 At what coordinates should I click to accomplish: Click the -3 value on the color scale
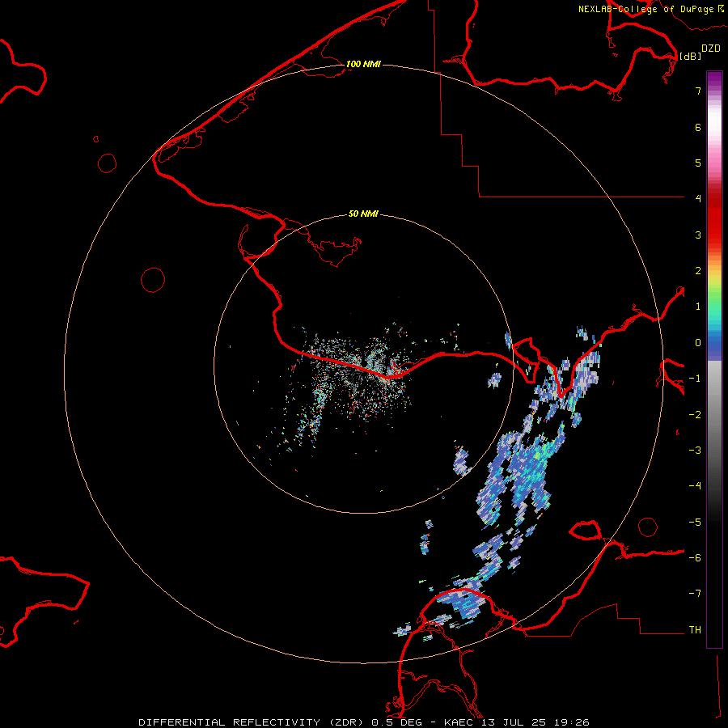pos(695,451)
